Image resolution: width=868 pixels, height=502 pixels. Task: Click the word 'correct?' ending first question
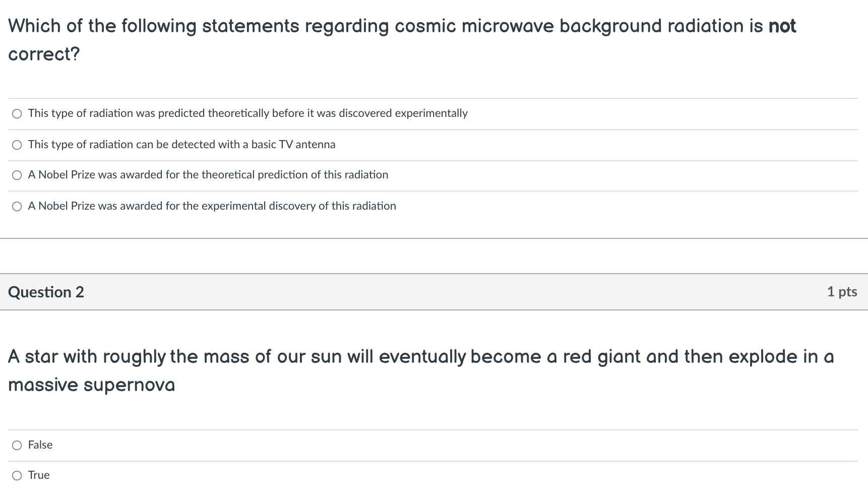point(44,54)
